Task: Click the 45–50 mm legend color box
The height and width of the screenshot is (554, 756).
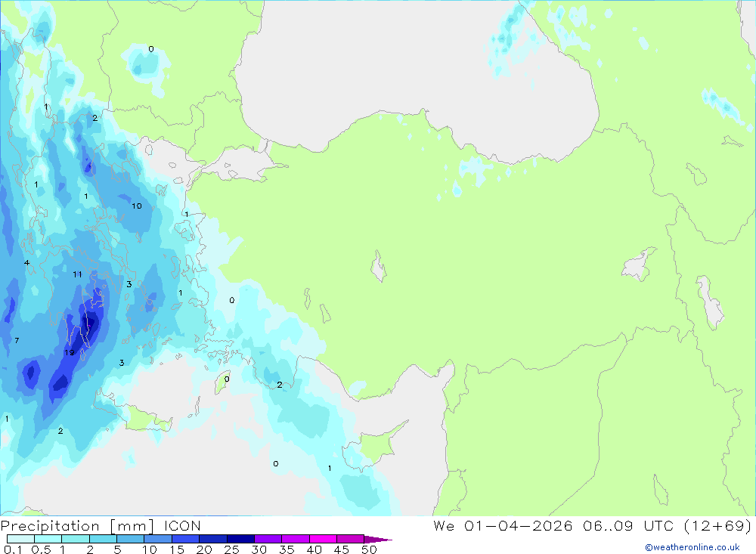Action: [x=351, y=539]
